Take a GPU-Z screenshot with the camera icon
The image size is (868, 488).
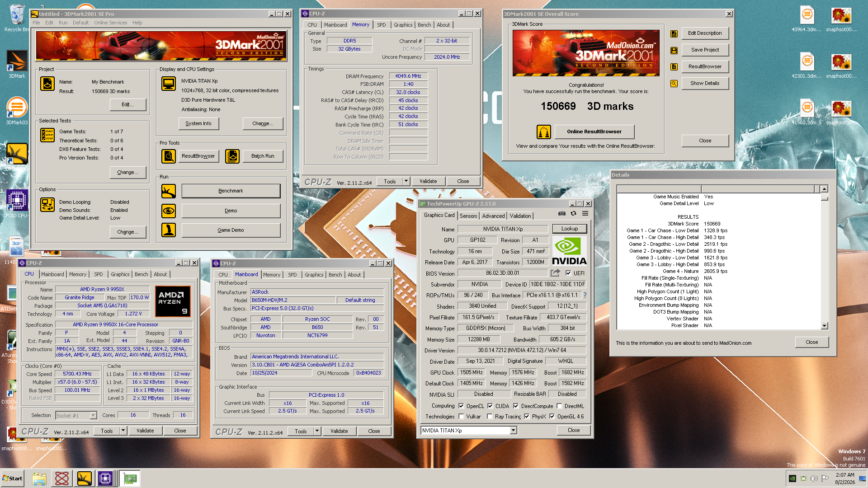[561, 213]
